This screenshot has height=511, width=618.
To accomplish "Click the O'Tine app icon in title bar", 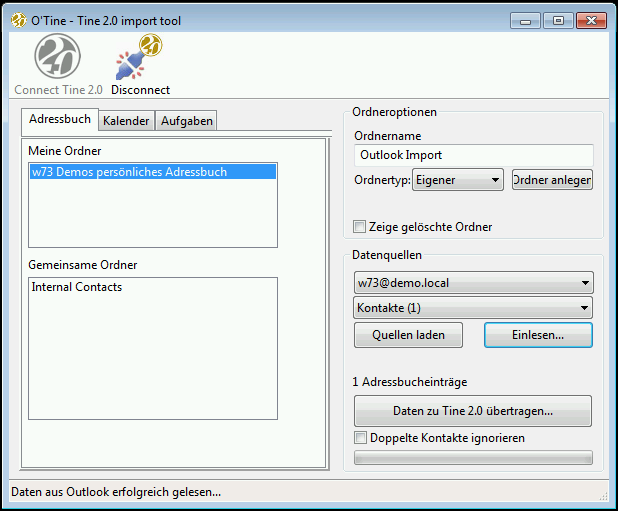I will 17,21.
